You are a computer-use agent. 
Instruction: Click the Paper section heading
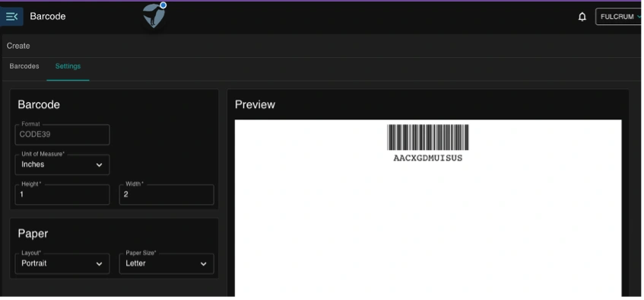[x=33, y=234]
